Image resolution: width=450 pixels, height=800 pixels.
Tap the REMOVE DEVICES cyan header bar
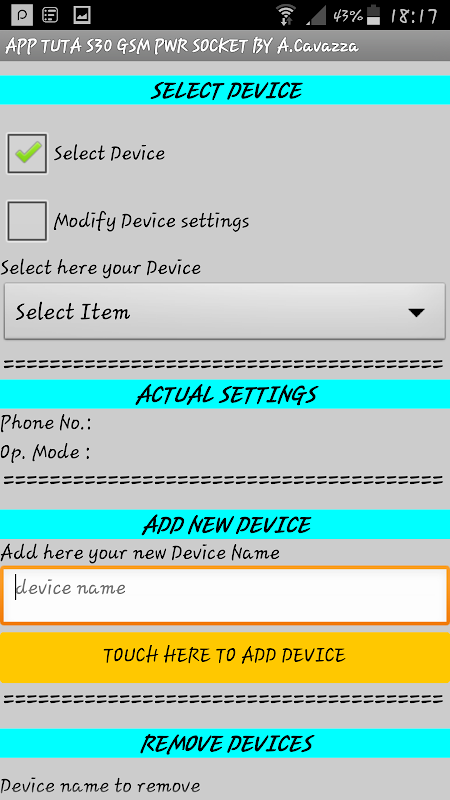(x=225, y=743)
